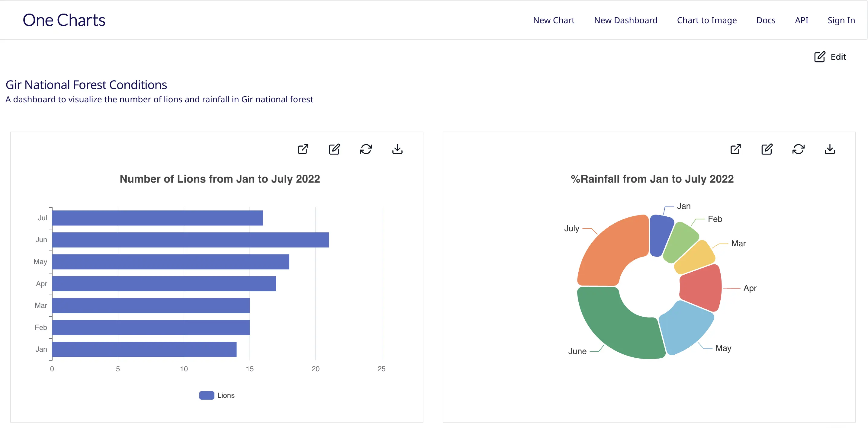Open the lions chart in a new window

(302, 149)
